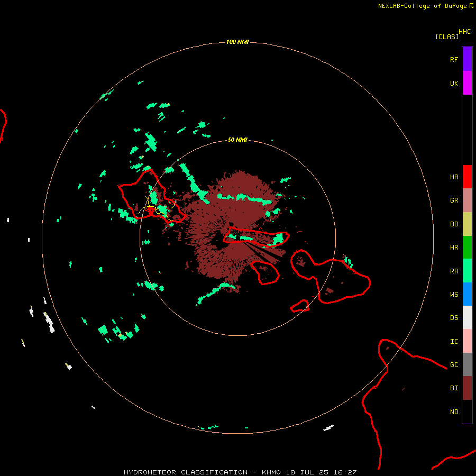Image resolution: width=476 pixels, height=476 pixels.
Task: Click the IC legend label
Action: tap(454, 342)
